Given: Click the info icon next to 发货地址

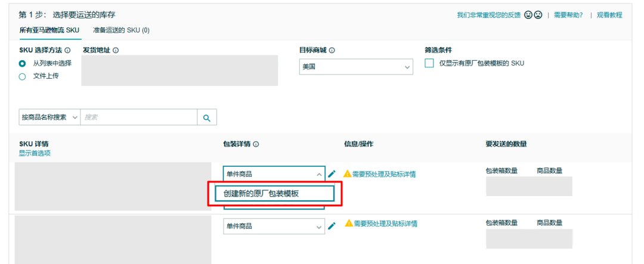Looking at the screenshot, I should point(116,51).
